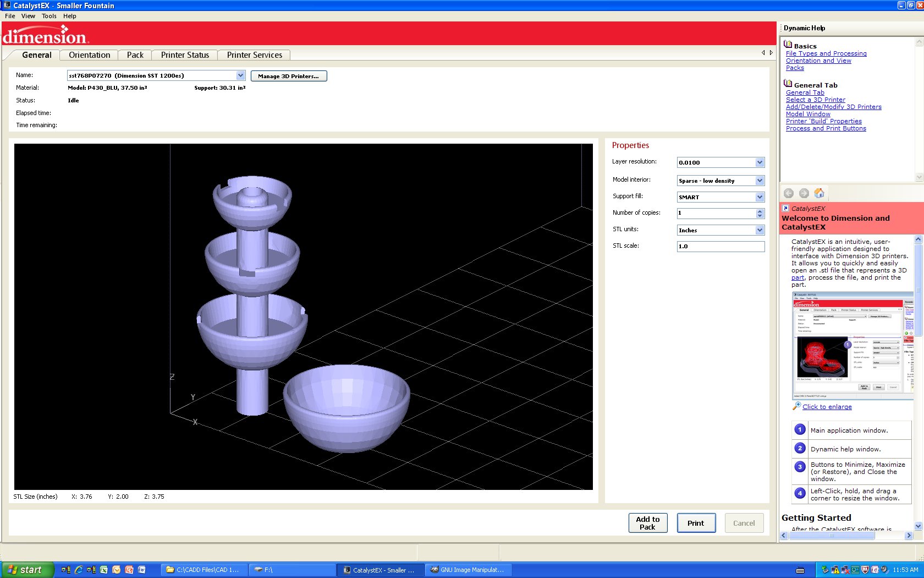Open Process and Print Buttons help link
Image resolution: width=924 pixels, height=578 pixels.
[826, 128]
